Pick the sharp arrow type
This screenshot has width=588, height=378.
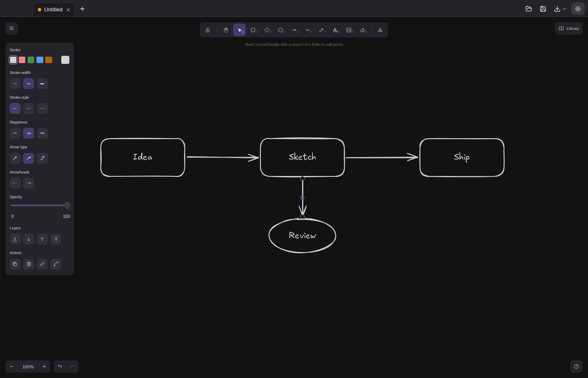[15, 158]
